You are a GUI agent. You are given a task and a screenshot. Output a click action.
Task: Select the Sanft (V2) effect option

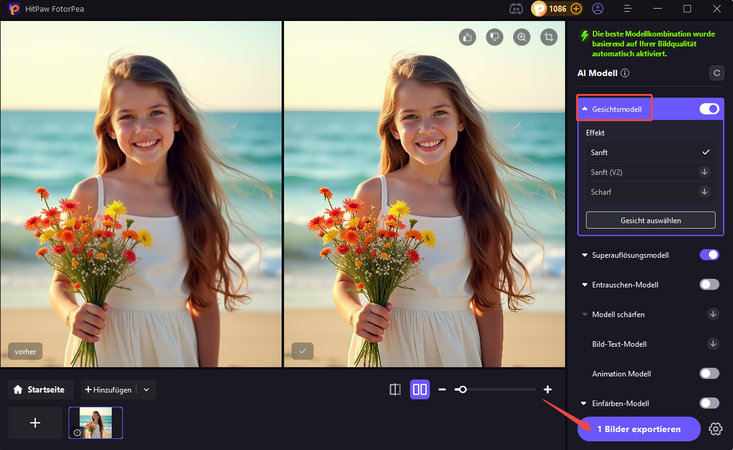[650, 172]
